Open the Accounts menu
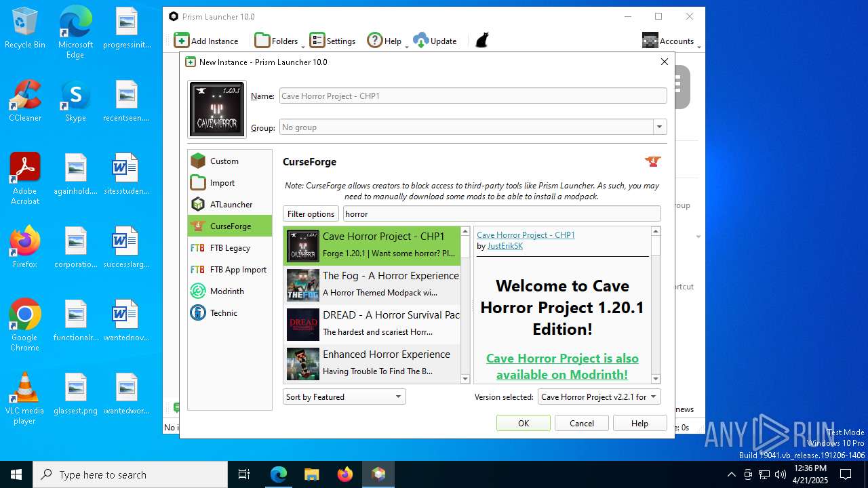This screenshot has height=488, width=868. coord(670,41)
